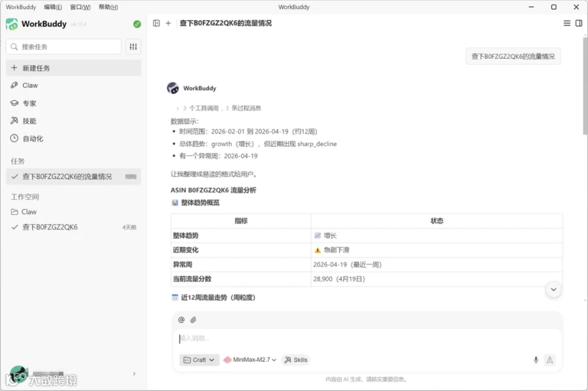Viewport: 588px width, 391px height.
Task: Open the task filter settings icon
Action: pyautogui.click(x=133, y=46)
